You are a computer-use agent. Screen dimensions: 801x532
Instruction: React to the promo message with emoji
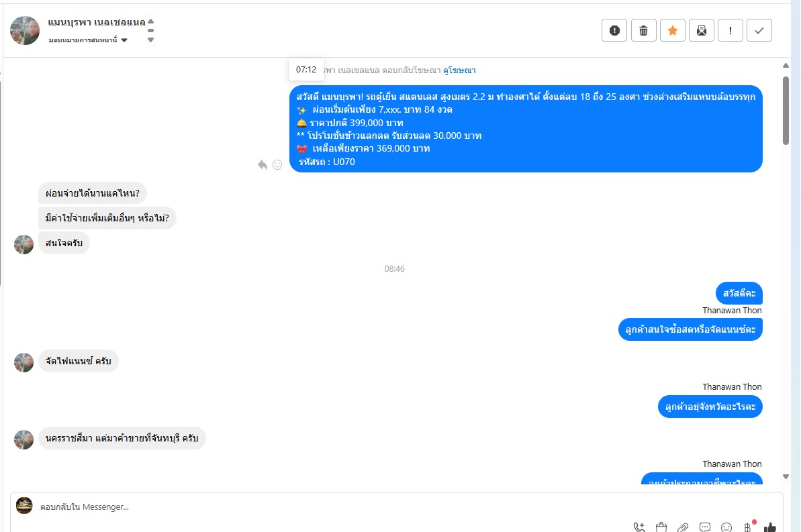(x=277, y=164)
